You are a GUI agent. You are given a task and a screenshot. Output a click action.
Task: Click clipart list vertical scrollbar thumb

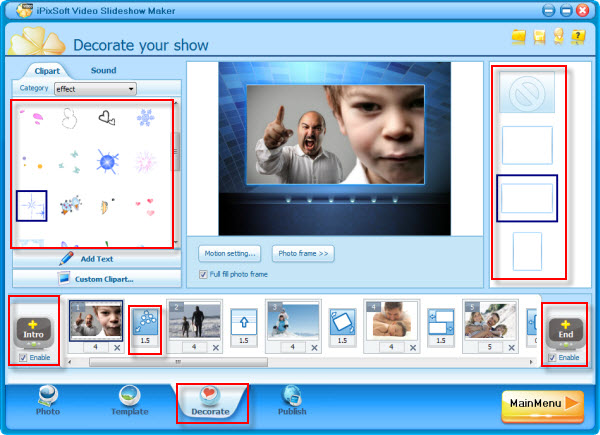(176, 152)
